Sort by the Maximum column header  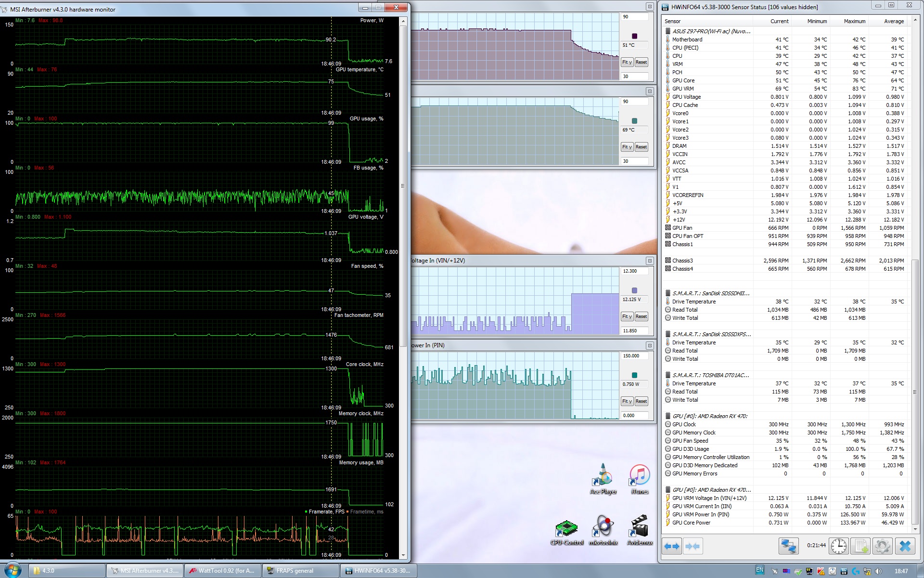[x=854, y=21]
